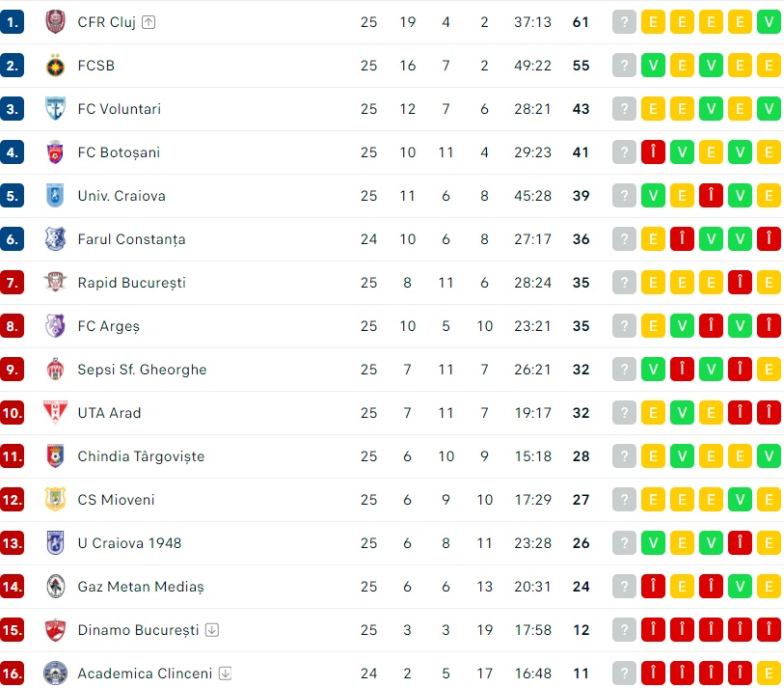Click CFR Cluj's green V latest result badge

[769, 22]
